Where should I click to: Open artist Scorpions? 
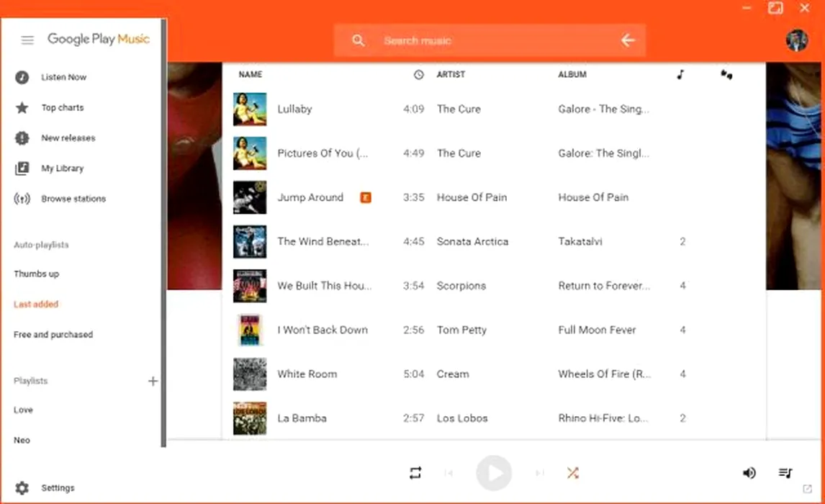pos(461,286)
